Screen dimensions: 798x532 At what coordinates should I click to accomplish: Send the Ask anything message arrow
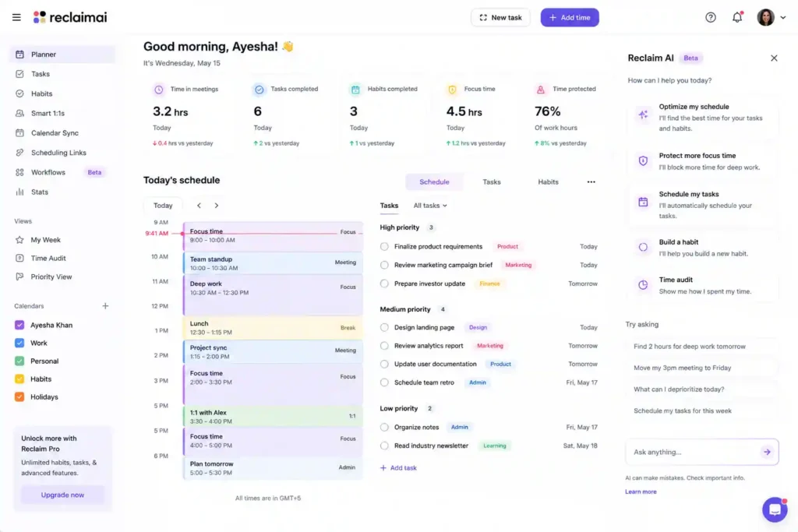(767, 452)
